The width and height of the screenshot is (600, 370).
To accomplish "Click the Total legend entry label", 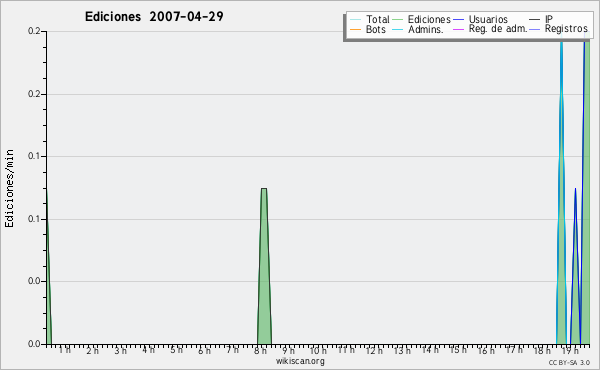I will pos(377,19).
